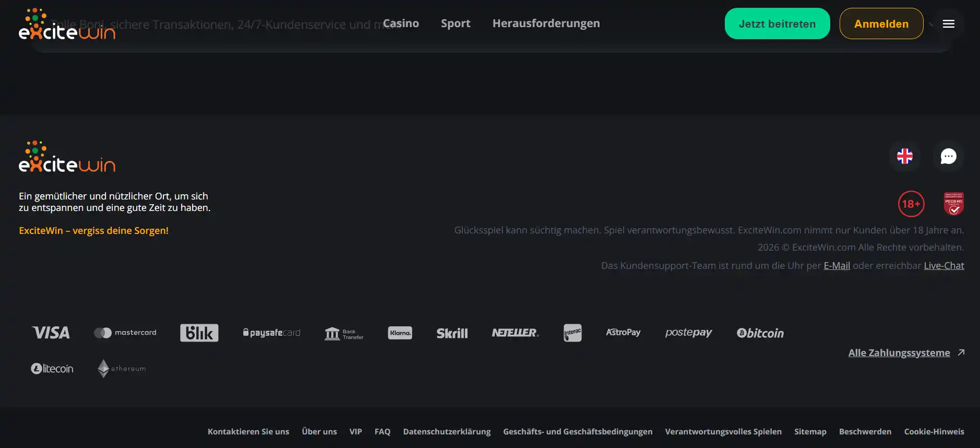
Task: Click the ExciteWin logo in footer
Action: click(x=67, y=157)
